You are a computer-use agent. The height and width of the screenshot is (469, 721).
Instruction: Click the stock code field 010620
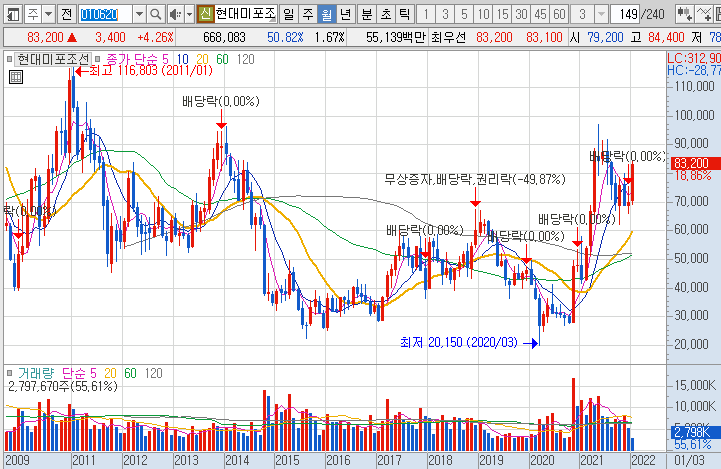[x=105, y=15]
